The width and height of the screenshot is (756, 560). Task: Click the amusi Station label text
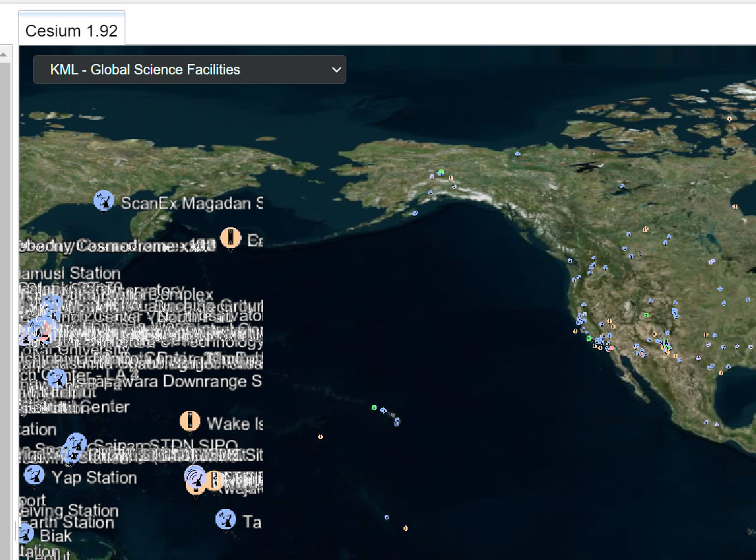(70, 273)
